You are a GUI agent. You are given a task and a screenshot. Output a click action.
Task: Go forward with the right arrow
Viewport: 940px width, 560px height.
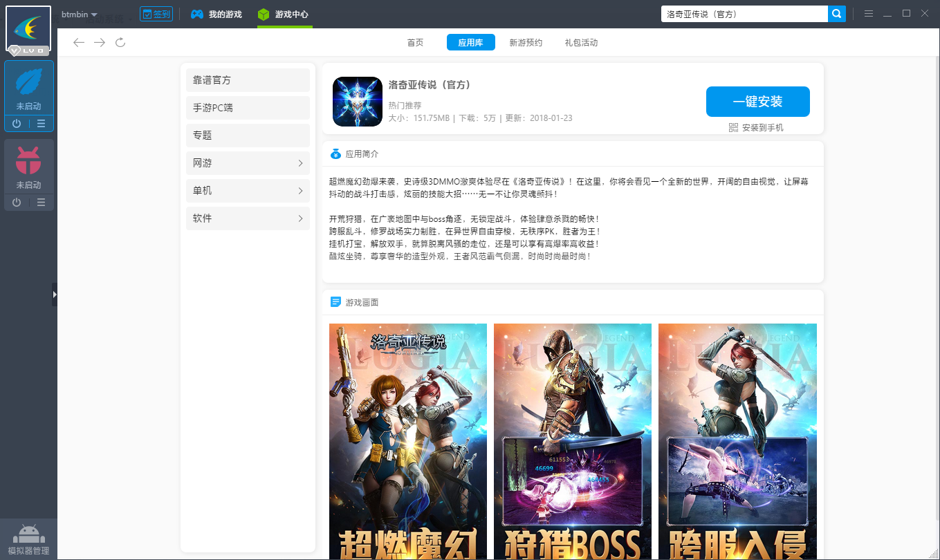tap(100, 43)
